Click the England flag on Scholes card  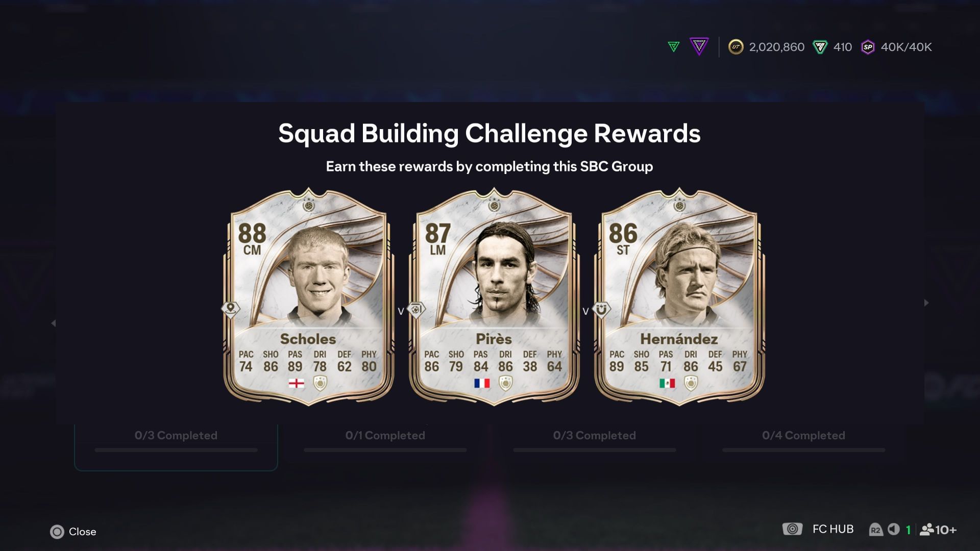296,383
